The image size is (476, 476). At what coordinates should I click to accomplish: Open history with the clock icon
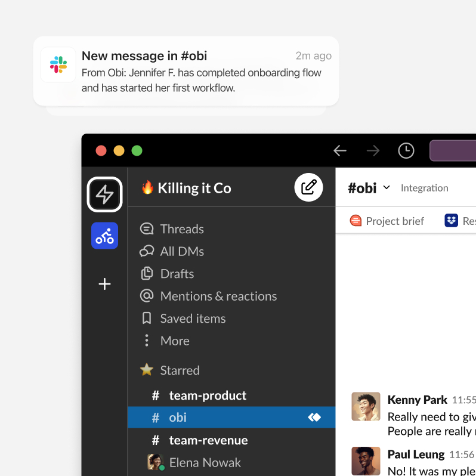(406, 150)
